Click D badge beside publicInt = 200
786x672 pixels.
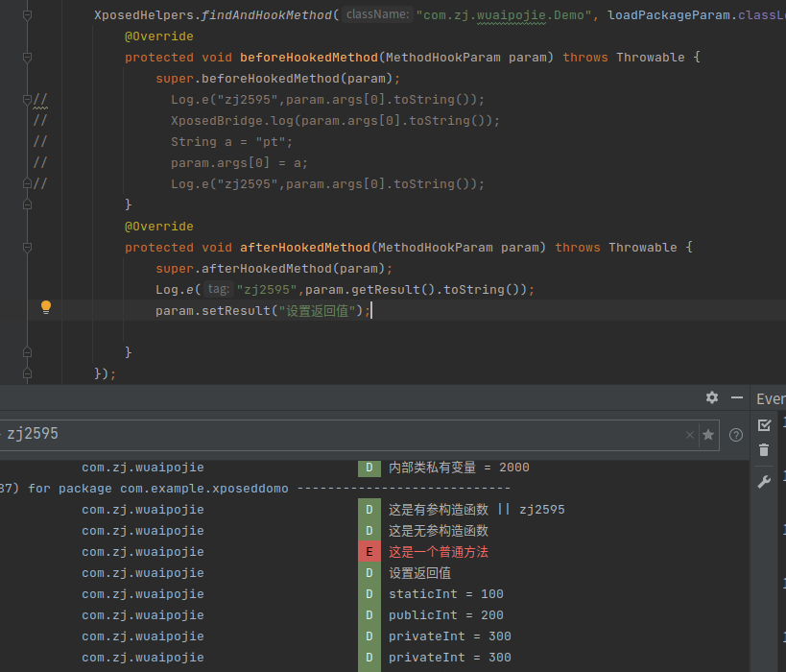point(369,615)
